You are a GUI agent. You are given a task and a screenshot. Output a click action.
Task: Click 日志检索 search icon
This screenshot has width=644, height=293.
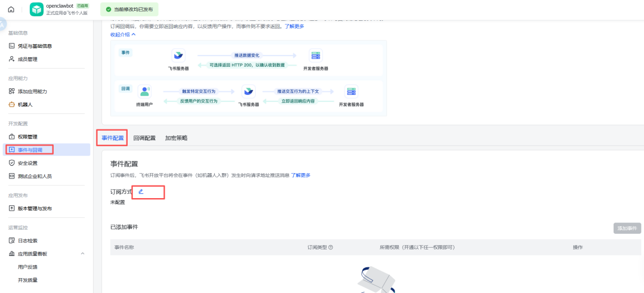point(11,240)
